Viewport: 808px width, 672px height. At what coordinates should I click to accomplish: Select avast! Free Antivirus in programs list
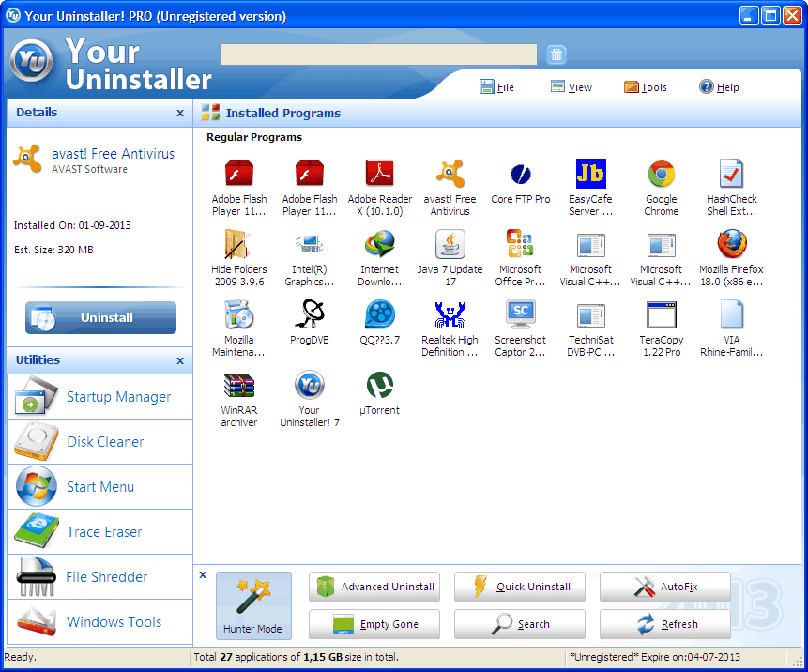(x=450, y=174)
